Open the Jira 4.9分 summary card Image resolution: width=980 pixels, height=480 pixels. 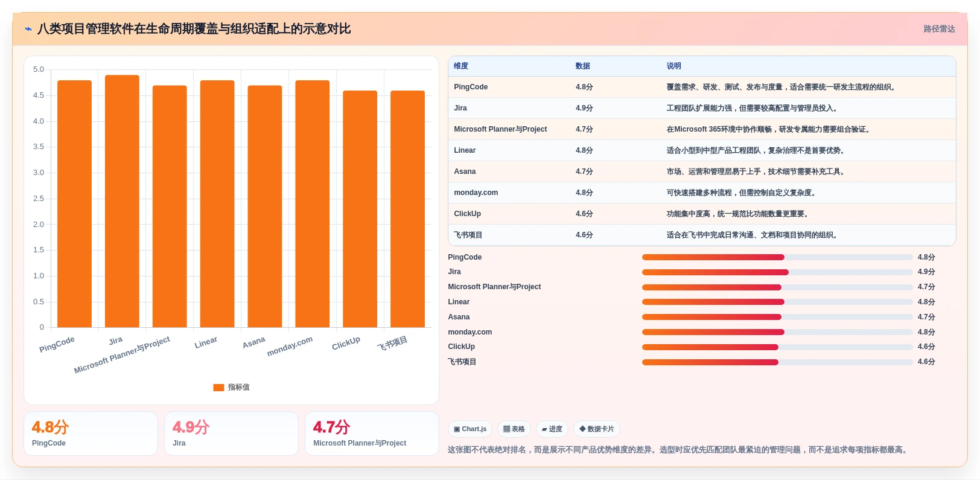pyautogui.click(x=231, y=434)
